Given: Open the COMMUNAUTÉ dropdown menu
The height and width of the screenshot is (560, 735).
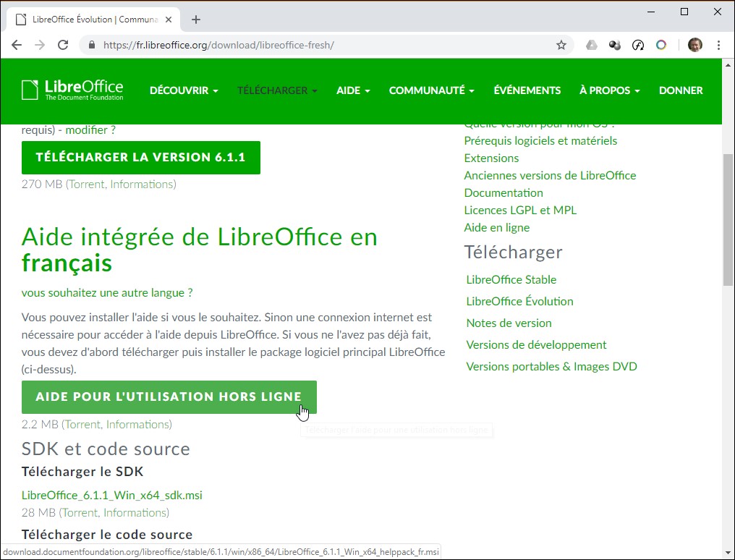Looking at the screenshot, I should (x=431, y=90).
